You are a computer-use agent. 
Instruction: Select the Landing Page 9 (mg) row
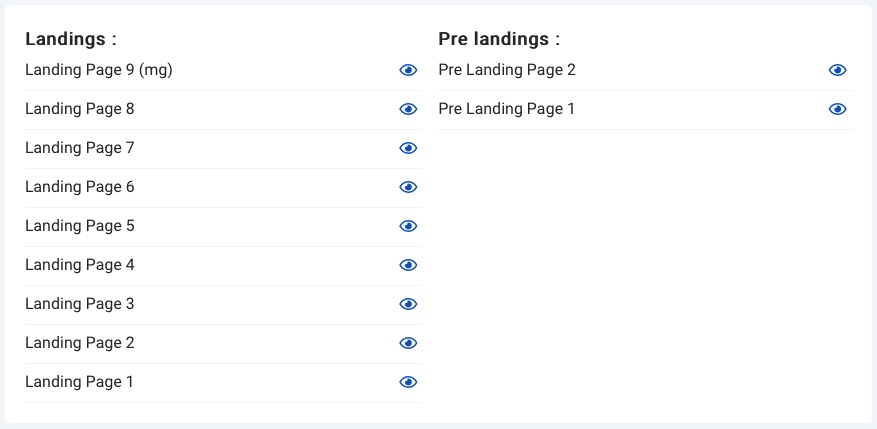223,70
